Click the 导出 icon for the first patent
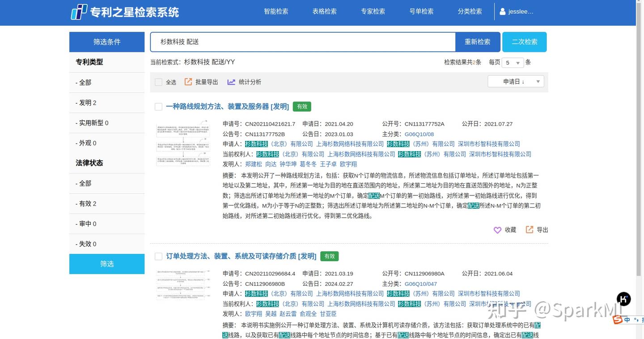This screenshot has height=339, width=644. 530,229
